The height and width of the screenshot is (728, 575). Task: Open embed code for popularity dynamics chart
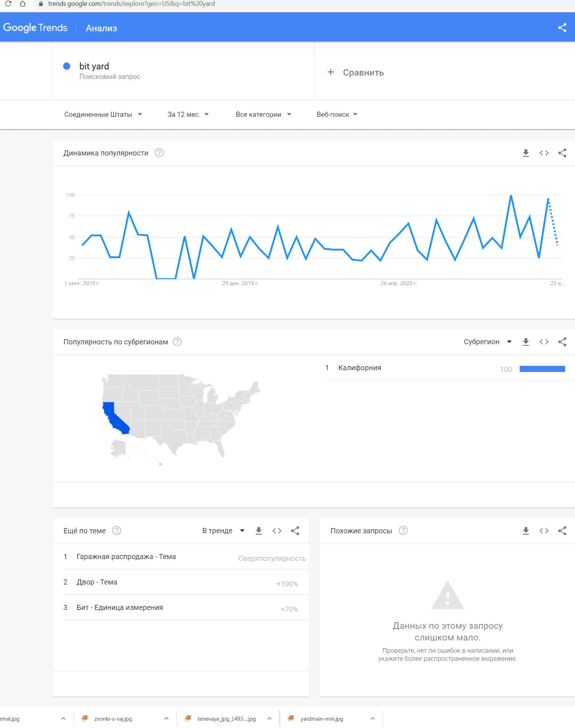(544, 153)
